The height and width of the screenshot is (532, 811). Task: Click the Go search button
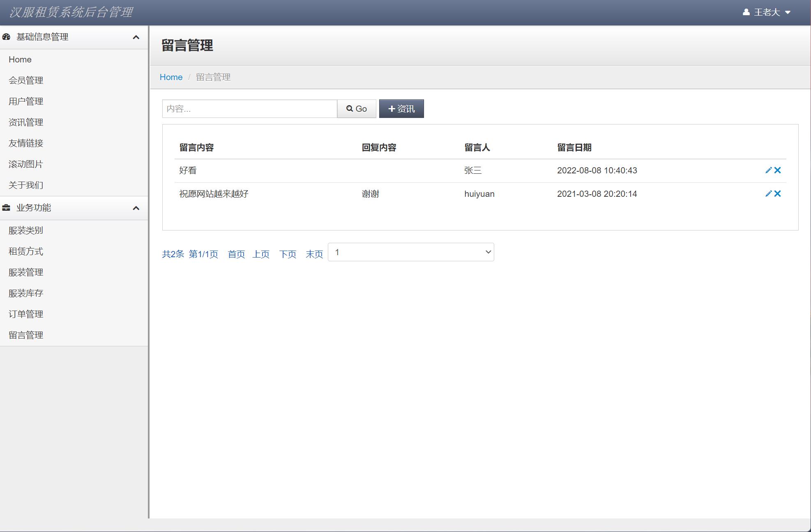[x=357, y=109]
